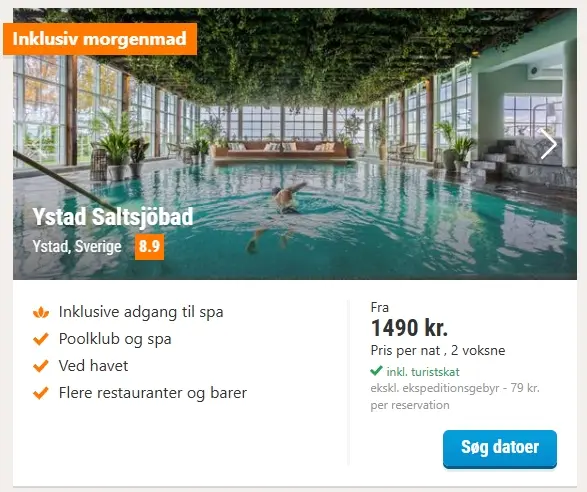Click the spa lotus icon

[x=41, y=312]
